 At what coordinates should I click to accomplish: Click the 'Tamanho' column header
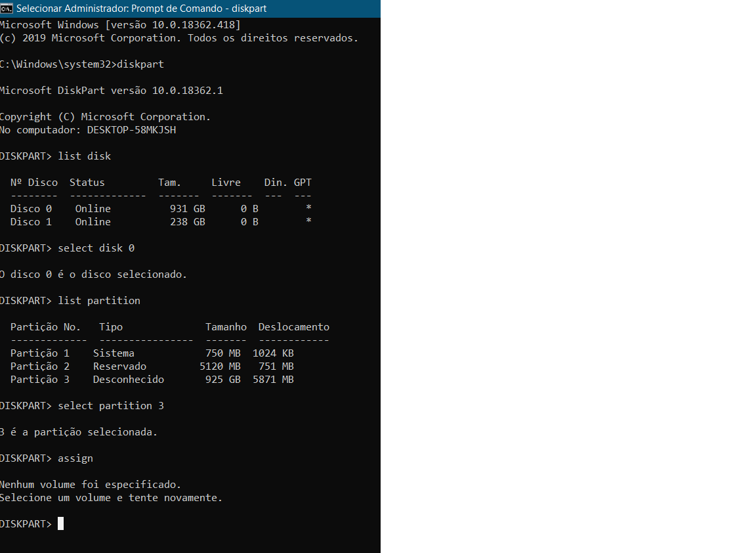coord(226,326)
